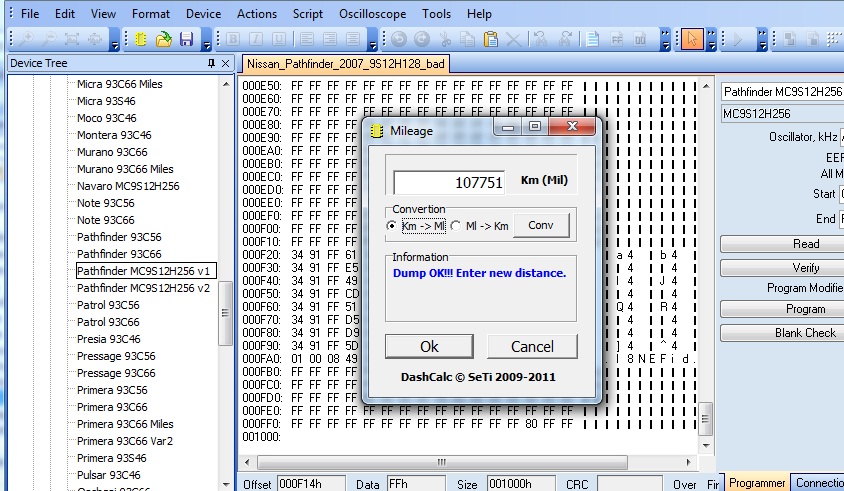Image resolution: width=844 pixels, height=491 pixels.
Task: Click the justify alignment icon
Action: point(353,39)
